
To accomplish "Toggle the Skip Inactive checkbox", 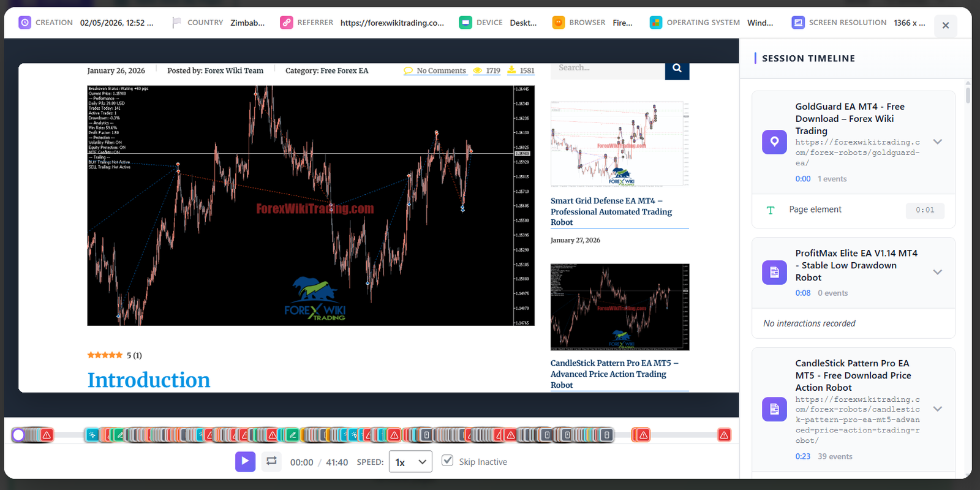I will (448, 461).
